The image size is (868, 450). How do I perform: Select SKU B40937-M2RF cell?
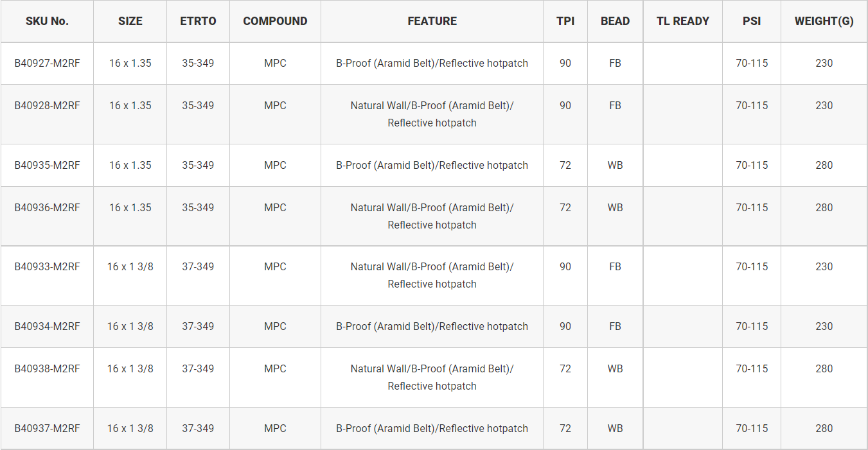pos(48,428)
